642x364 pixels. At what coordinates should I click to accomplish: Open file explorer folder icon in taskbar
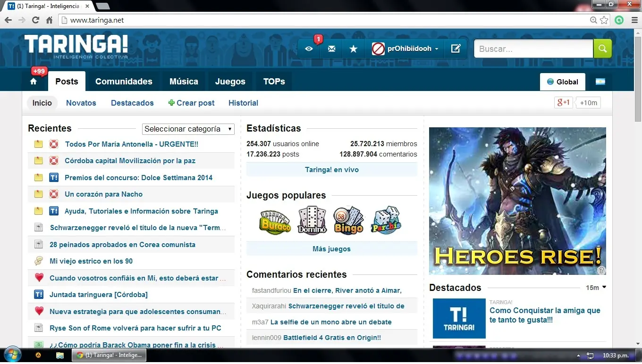click(x=60, y=355)
